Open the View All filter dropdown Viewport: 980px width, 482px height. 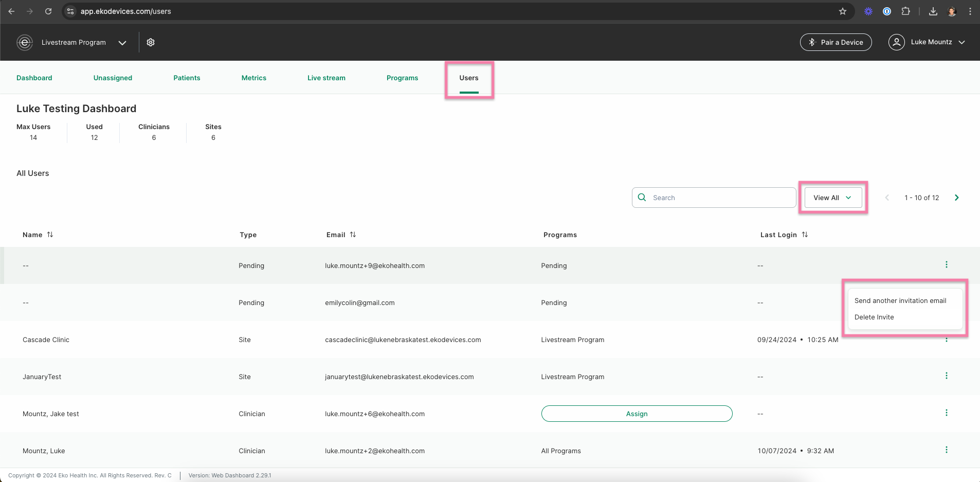pos(833,198)
